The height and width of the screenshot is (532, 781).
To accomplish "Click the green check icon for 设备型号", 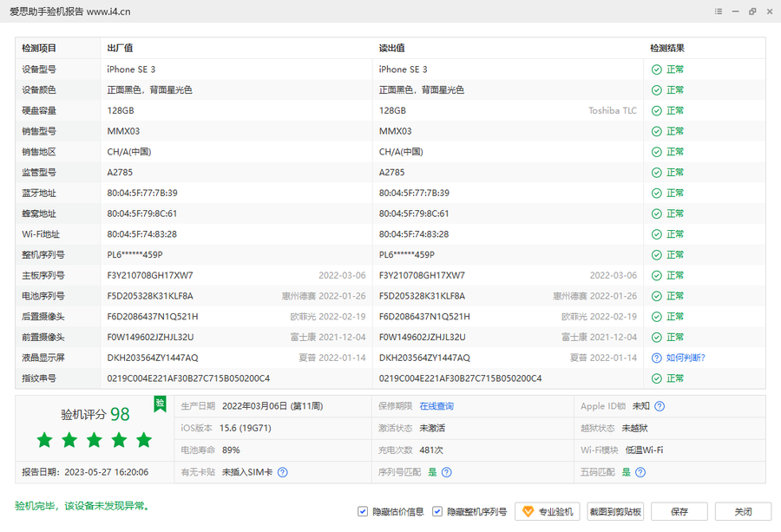I will tap(657, 69).
